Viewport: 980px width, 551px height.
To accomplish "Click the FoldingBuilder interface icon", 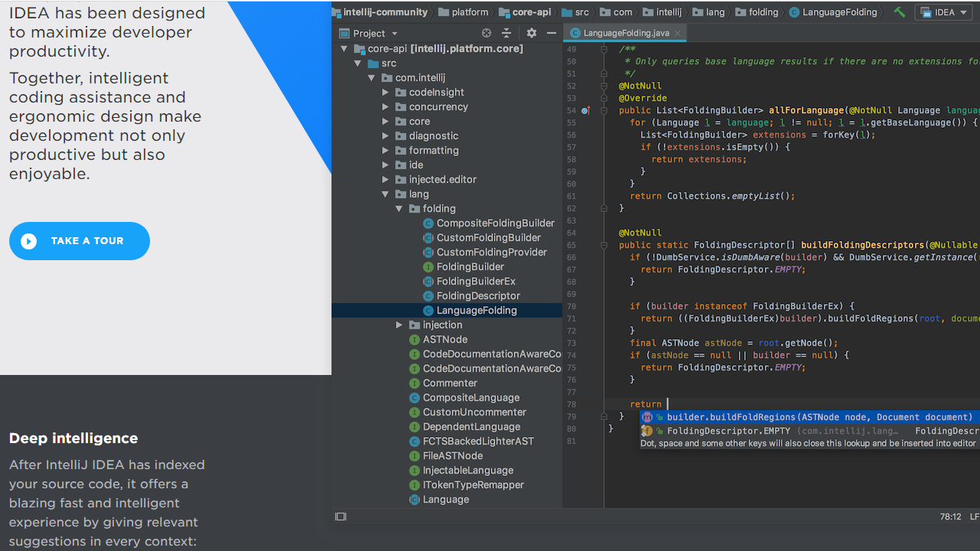I will [x=429, y=267].
